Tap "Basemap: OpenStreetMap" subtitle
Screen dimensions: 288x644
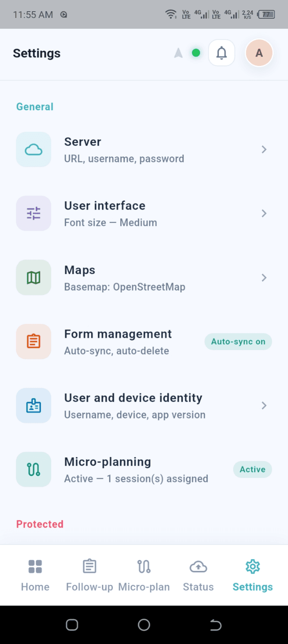tap(125, 287)
